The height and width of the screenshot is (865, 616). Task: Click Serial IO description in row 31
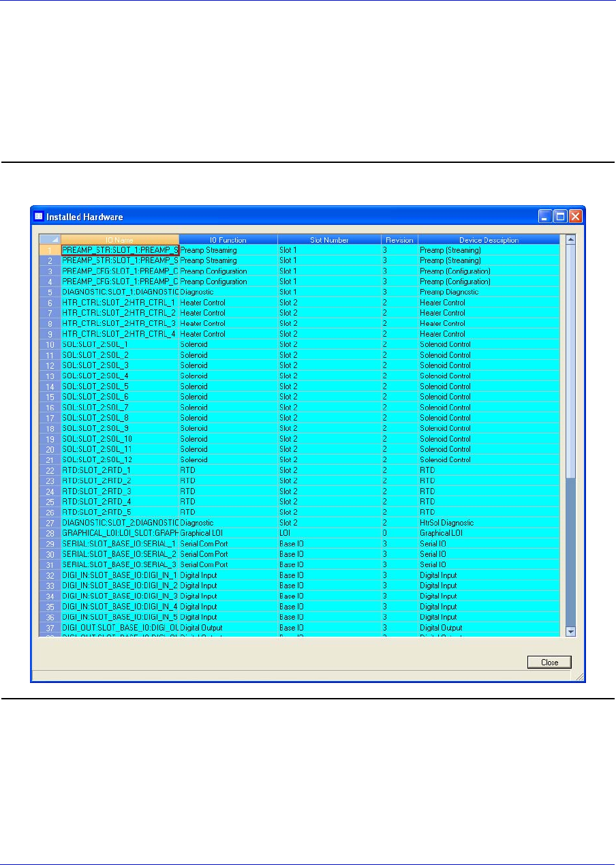coord(489,565)
